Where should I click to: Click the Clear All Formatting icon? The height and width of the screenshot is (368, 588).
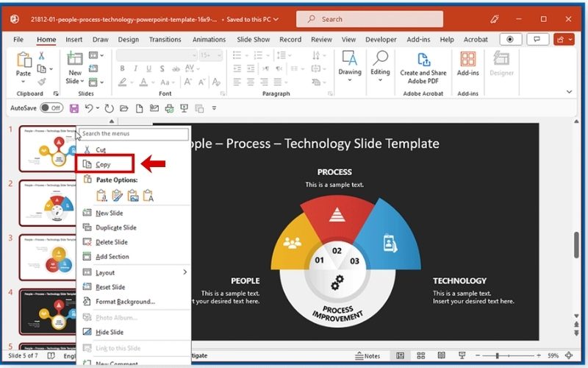click(x=216, y=82)
